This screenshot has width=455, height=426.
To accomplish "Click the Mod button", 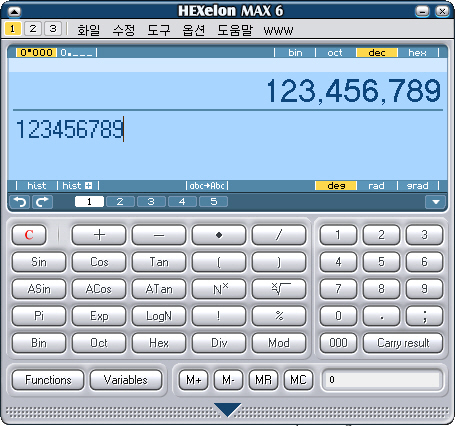I will [279, 343].
